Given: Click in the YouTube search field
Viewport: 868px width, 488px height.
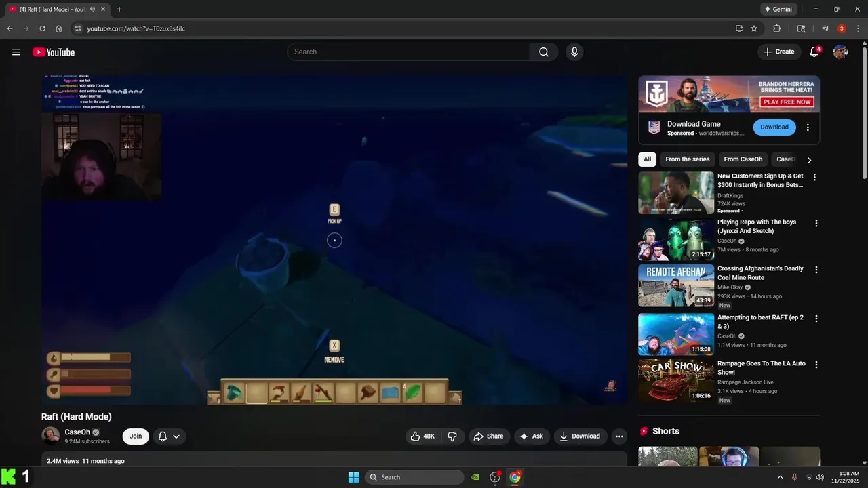Looking at the screenshot, I should [x=408, y=52].
